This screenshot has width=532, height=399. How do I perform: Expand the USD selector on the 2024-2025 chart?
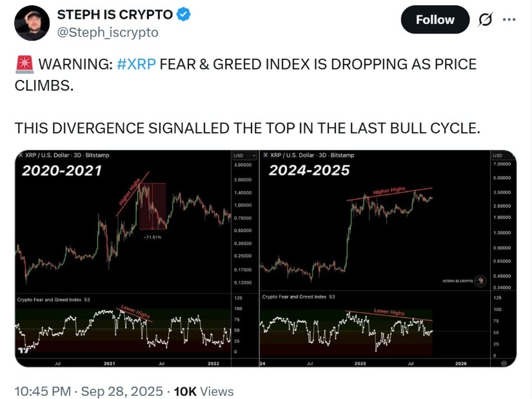[x=497, y=155]
